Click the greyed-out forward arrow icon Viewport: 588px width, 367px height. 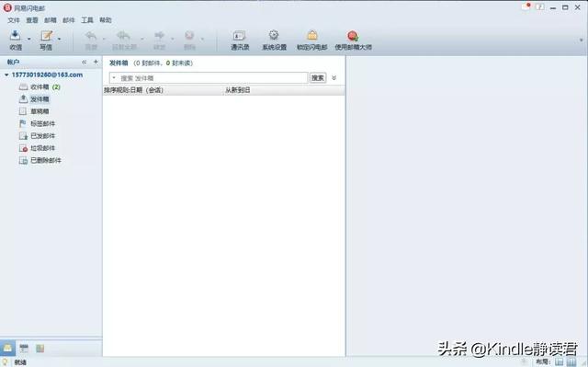pos(159,36)
